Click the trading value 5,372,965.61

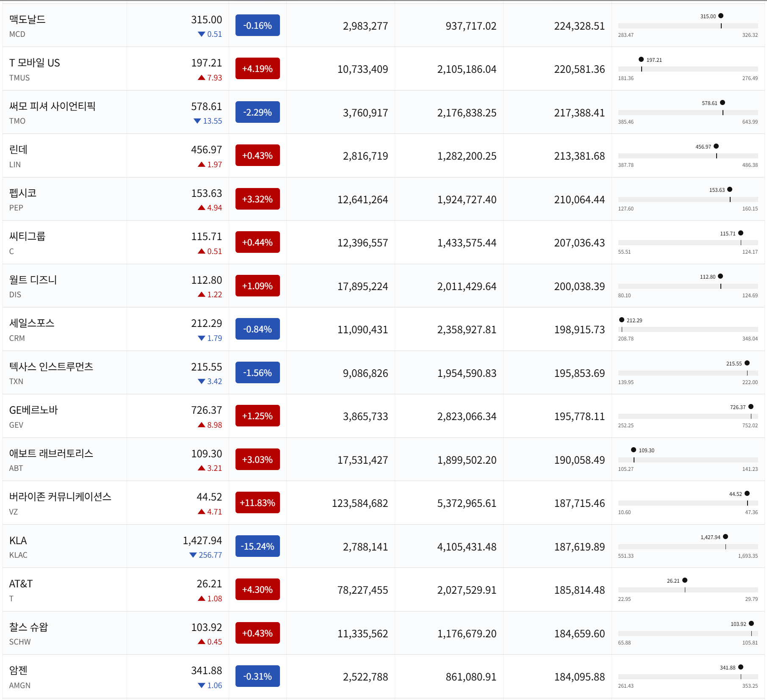[467, 503]
